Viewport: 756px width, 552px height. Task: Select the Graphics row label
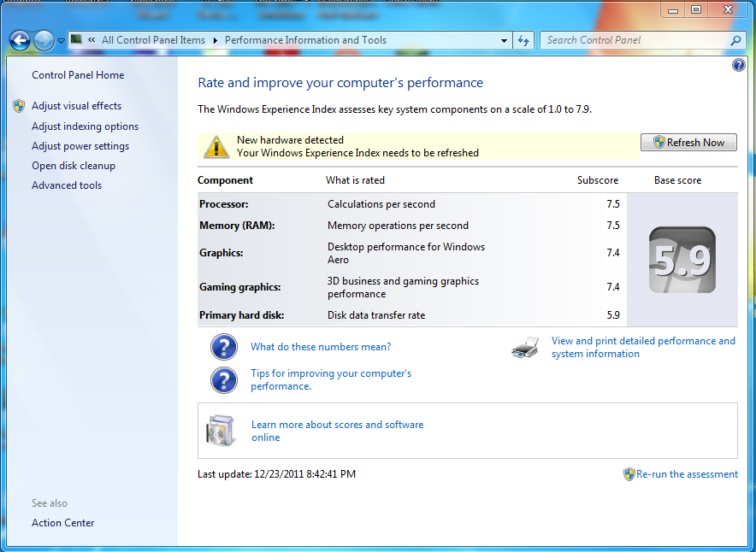(x=221, y=253)
